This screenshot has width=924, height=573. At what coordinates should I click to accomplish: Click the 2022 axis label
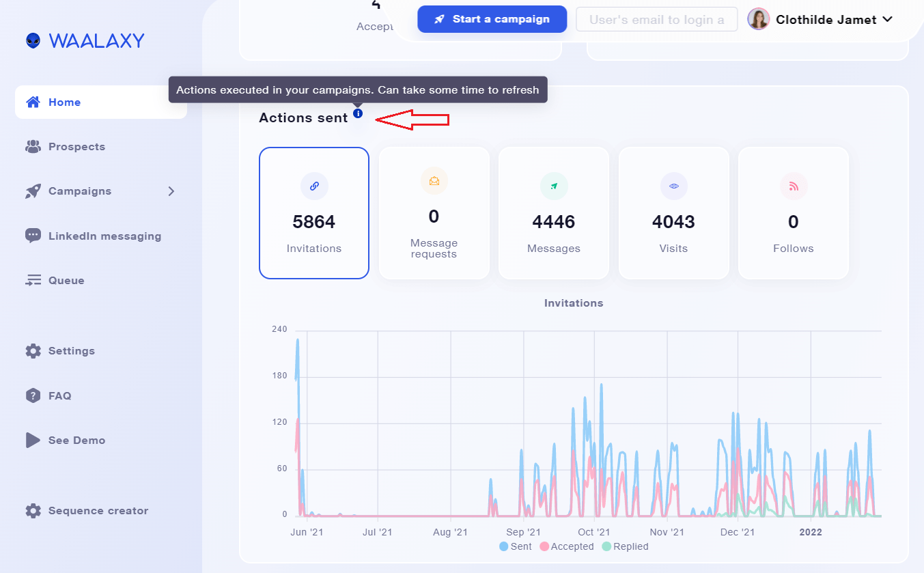click(x=811, y=531)
